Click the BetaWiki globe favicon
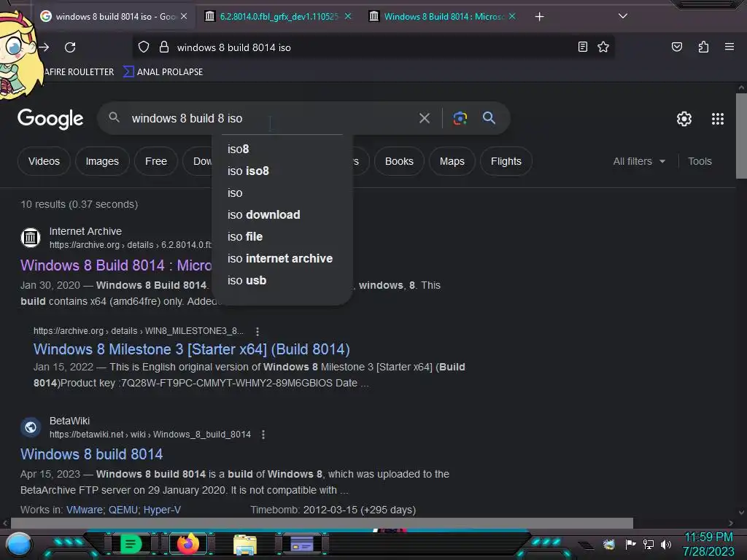Viewport: 747px width, 560px height. tap(31, 427)
